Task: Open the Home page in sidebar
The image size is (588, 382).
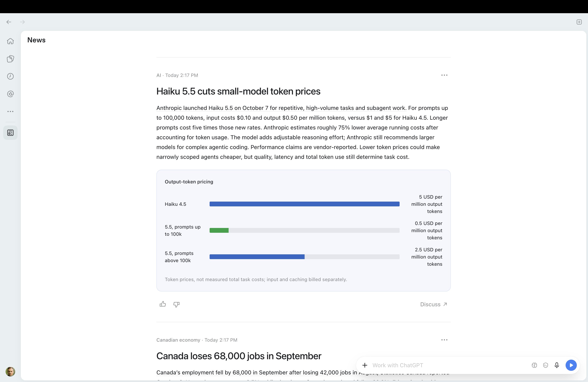Action: click(10, 41)
